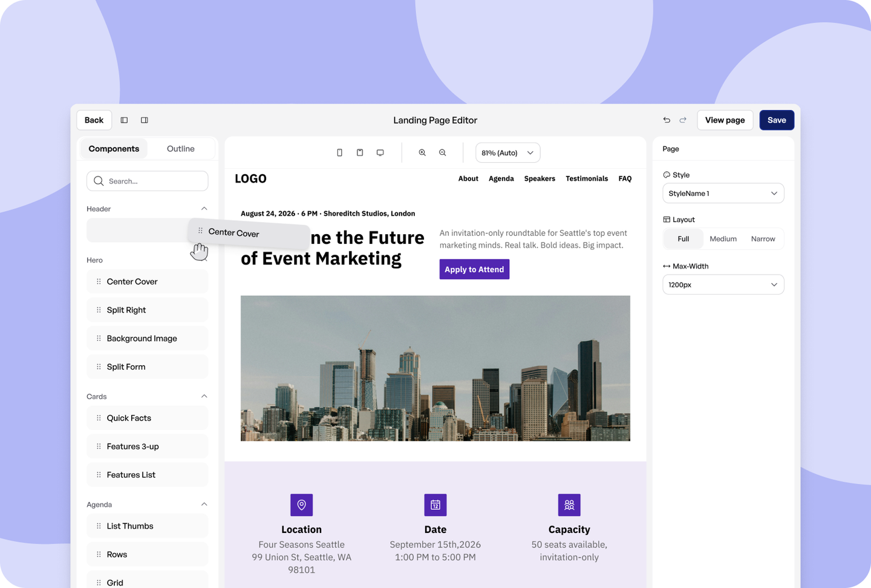Image resolution: width=871 pixels, height=588 pixels.
Task: Click the event date and venue line
Action: pos(328,214)
